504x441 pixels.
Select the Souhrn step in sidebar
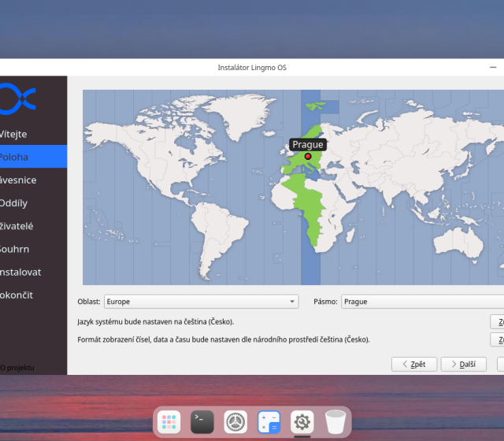(x=16, y=249)
